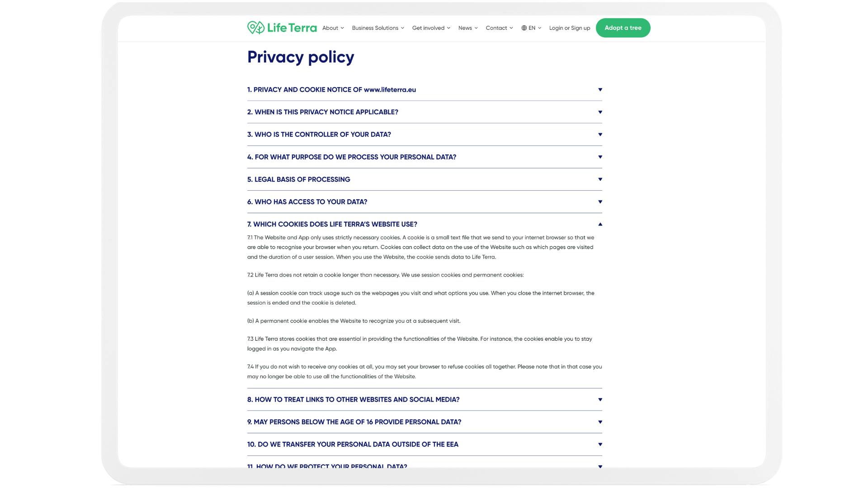Click the Life Terra logo icon

click(x=255, y=28)
